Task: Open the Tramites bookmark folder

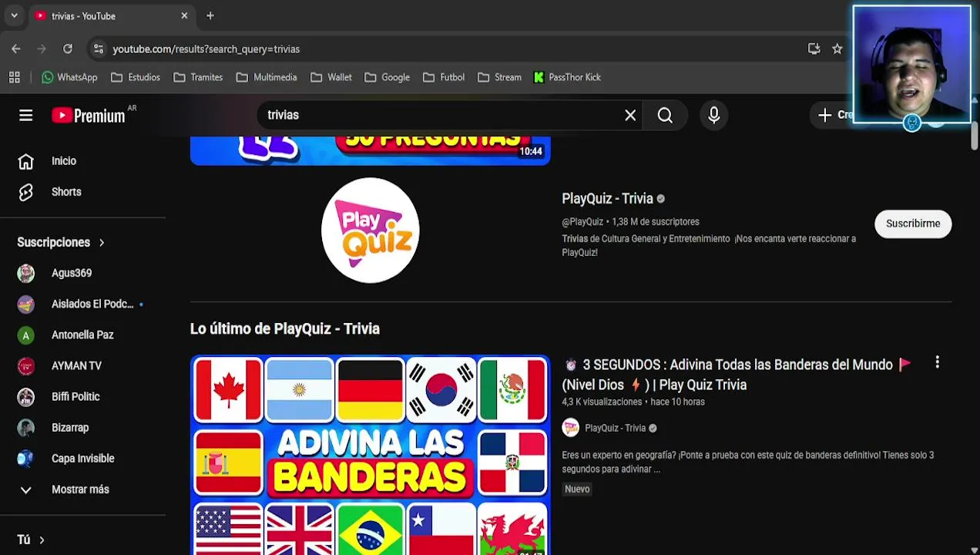Action: pyautogui.click(x=198, y=77)
